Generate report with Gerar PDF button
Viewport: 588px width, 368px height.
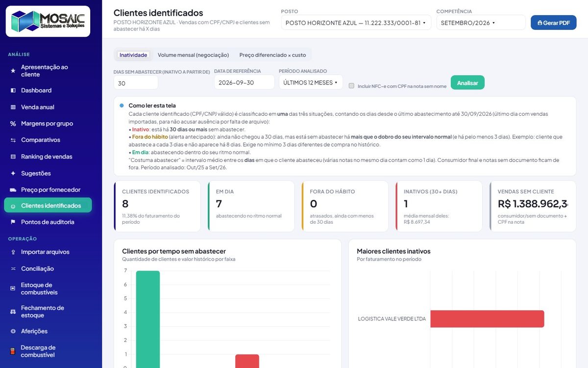(554, 23)
